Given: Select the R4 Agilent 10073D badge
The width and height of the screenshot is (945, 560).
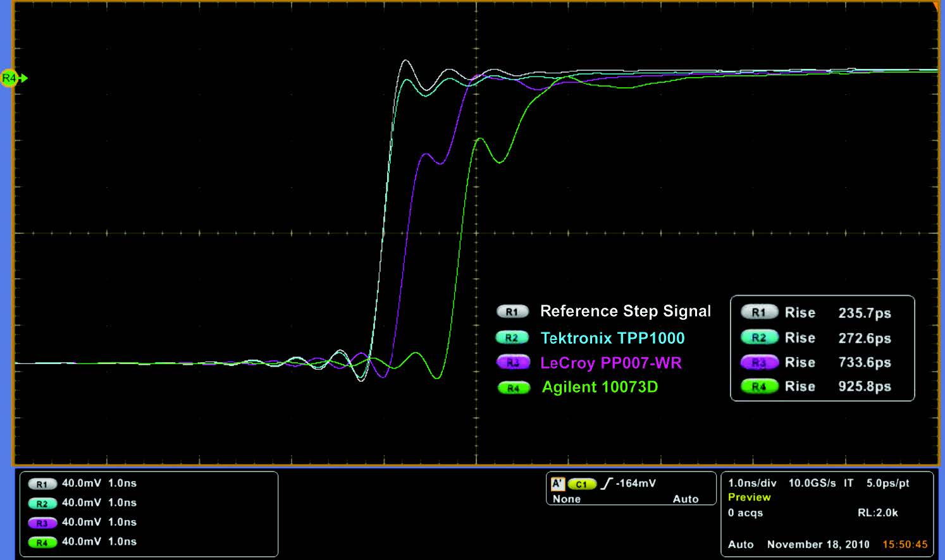Looking at the screenshot, I should click(512, 387).
